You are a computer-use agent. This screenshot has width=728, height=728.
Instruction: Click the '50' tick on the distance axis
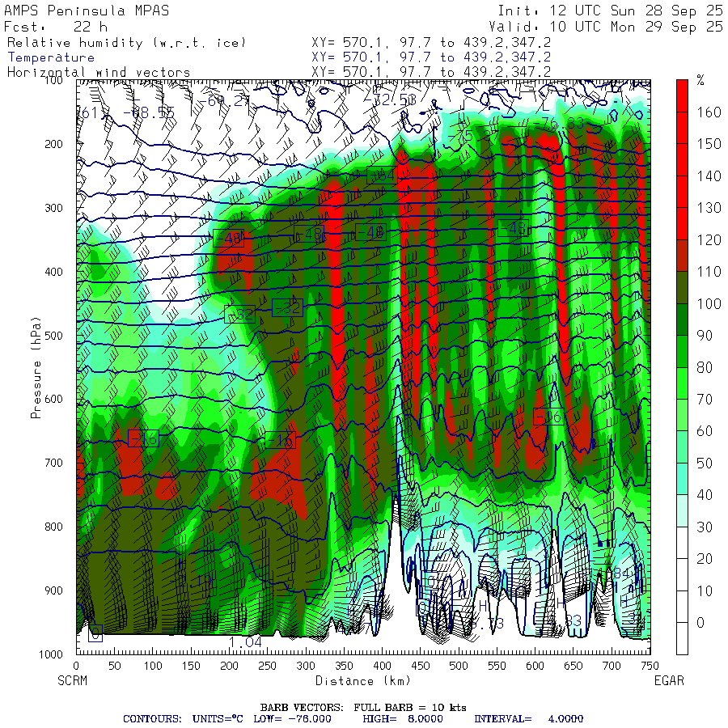[115, 667]
